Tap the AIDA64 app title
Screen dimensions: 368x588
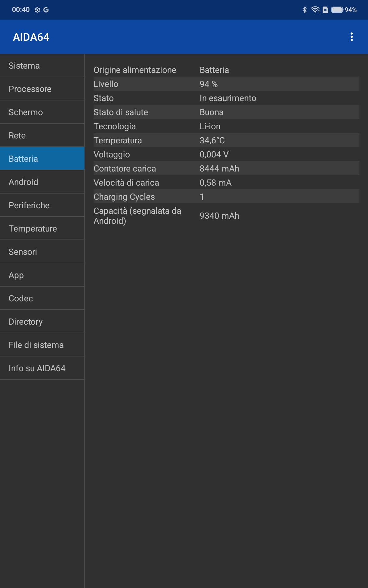click(x=31, y=37)
